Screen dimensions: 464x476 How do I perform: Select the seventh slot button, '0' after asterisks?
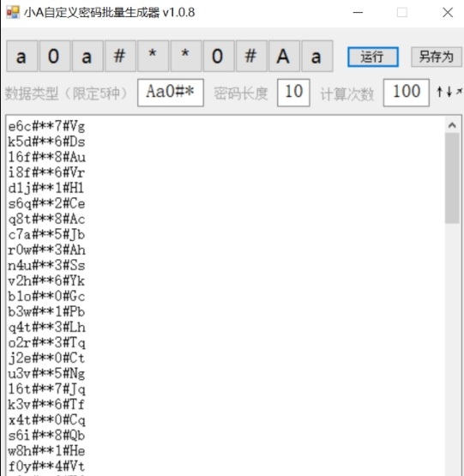219,56
